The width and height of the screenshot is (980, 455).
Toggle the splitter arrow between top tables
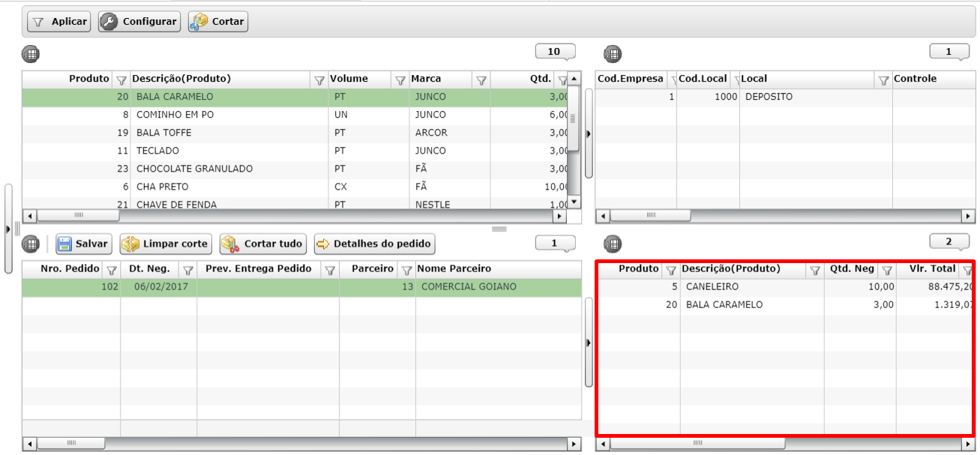[x=589, y=133]
